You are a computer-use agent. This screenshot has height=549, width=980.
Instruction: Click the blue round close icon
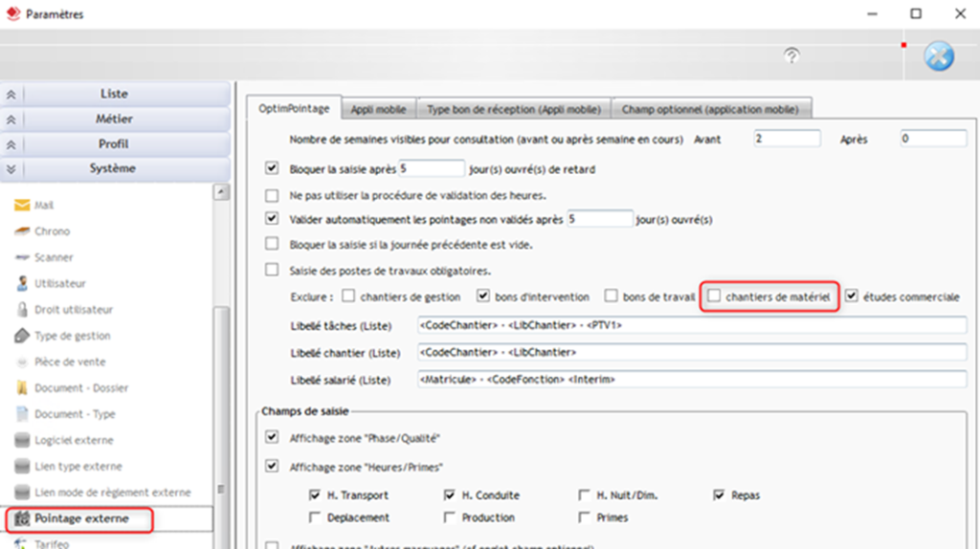pos(939,56)
